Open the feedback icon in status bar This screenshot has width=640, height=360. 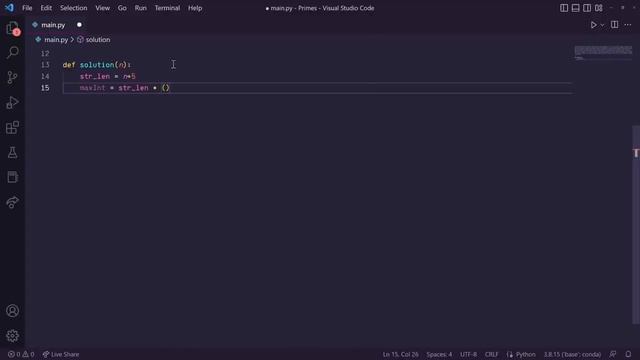pos(613,354)
